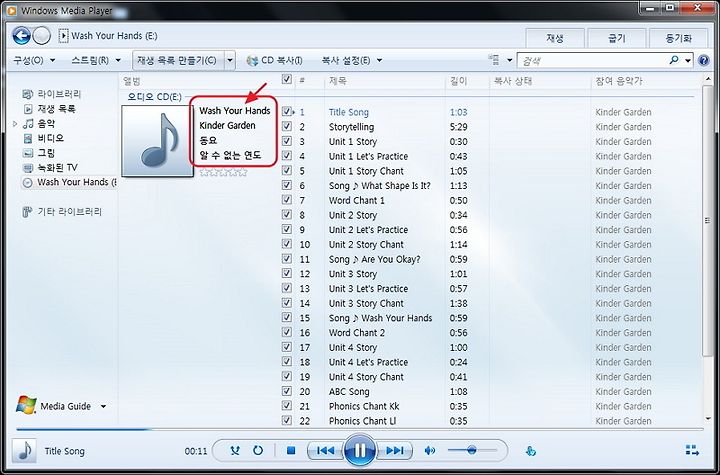Screen dimensions: 720x475
Task: Switch to the 굽기 tab
Action: [x=617, y=38]
